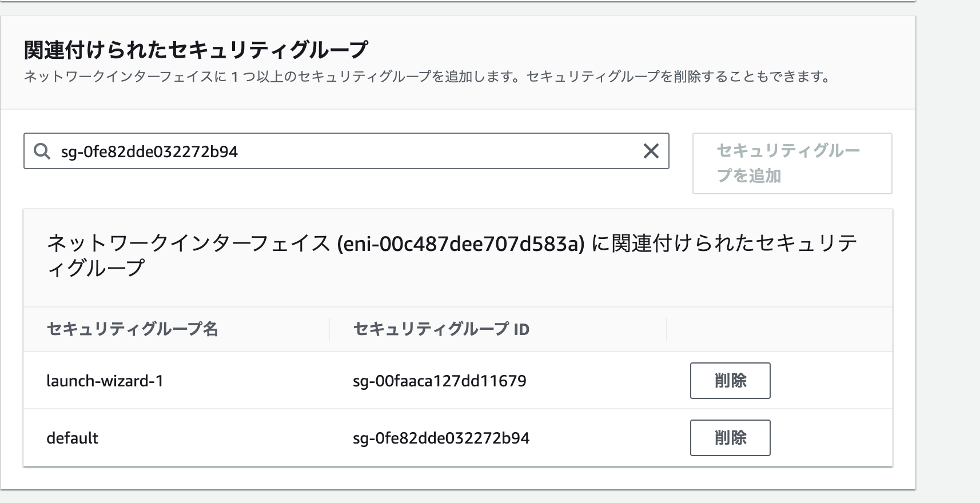980x503 pixels.
Task: Focus the search field containing sg-0fe82dde032272b94
Action: 343,151
